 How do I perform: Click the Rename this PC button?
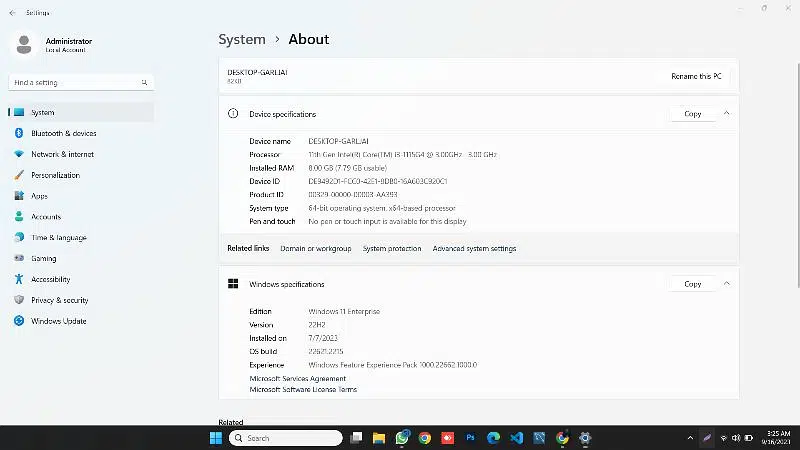pyautogui.click(x=697, y=76)
